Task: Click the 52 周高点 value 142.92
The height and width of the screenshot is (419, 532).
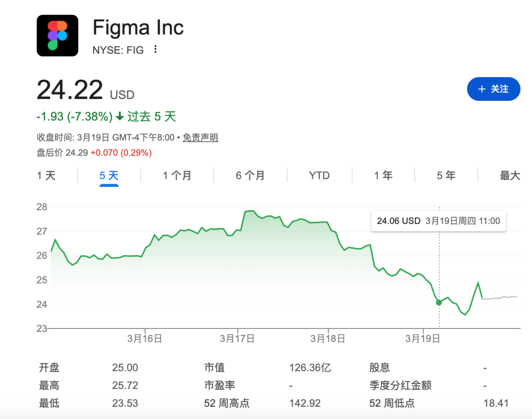Action: click(x=304, y=403)
